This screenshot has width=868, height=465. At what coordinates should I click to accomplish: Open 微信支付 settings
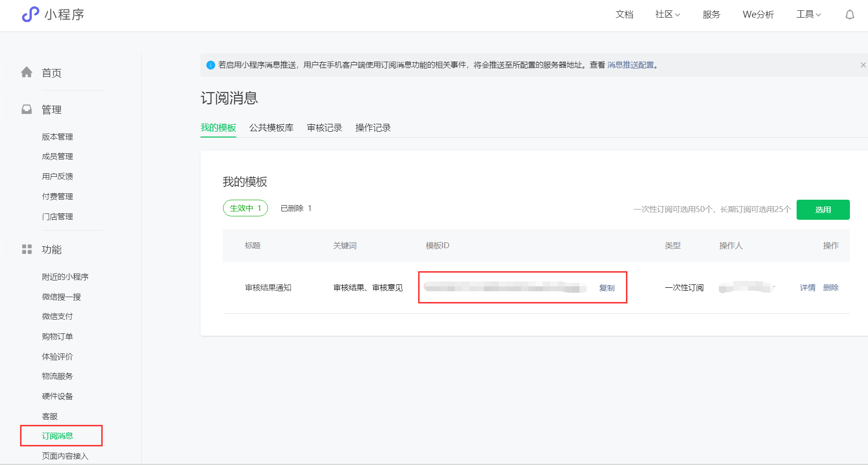(x=57, y=316)
